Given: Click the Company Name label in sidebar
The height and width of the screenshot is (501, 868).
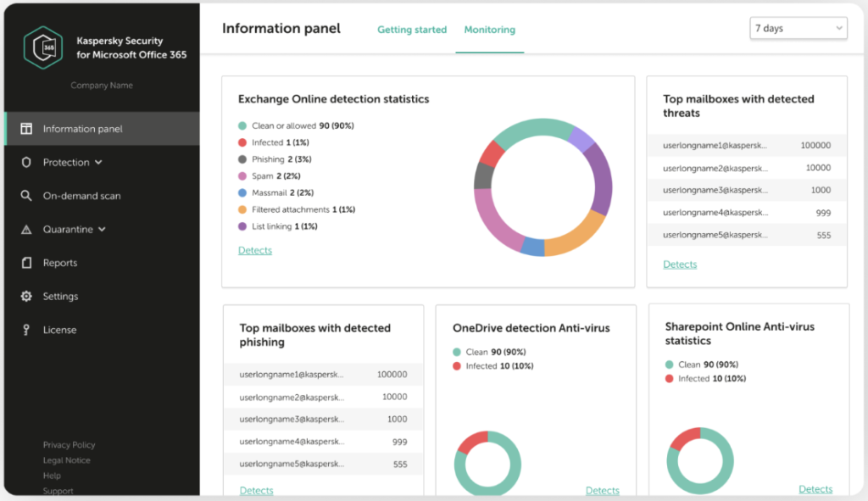Looking at the screenshot, I should point(102,86).
